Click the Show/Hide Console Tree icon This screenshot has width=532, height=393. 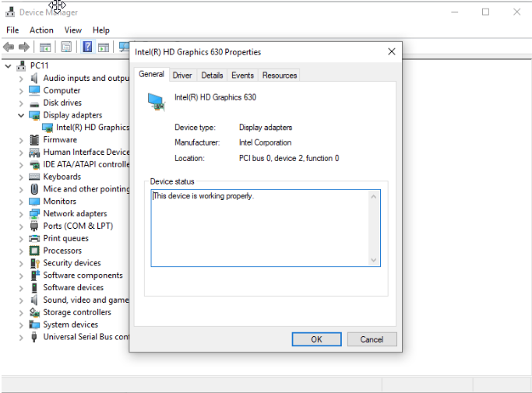coord(45,47)
